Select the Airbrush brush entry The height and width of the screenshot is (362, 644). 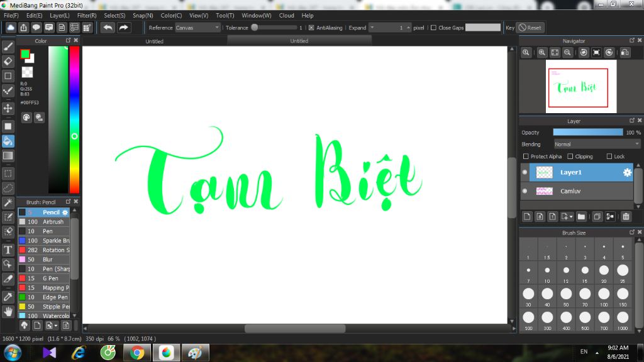pos(53,222)
